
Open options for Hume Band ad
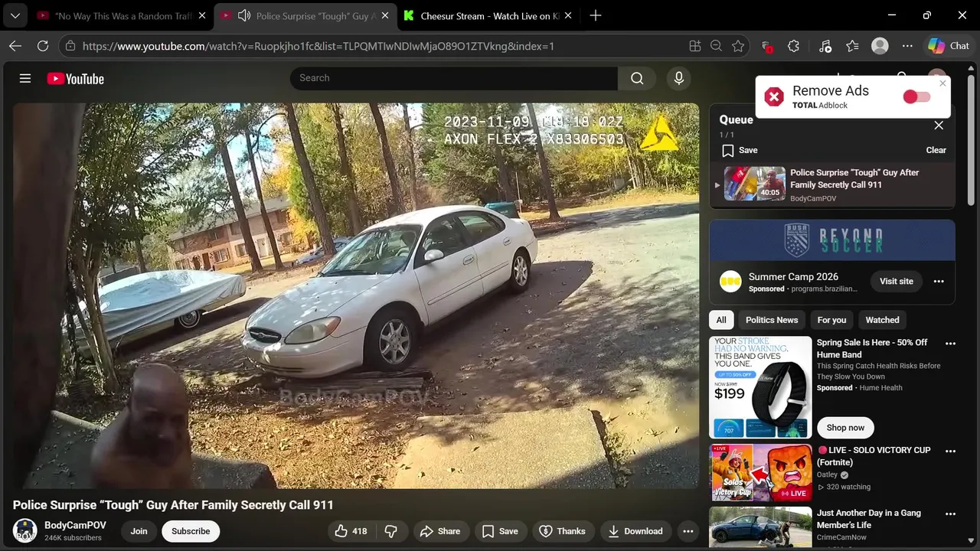(950, 344)
